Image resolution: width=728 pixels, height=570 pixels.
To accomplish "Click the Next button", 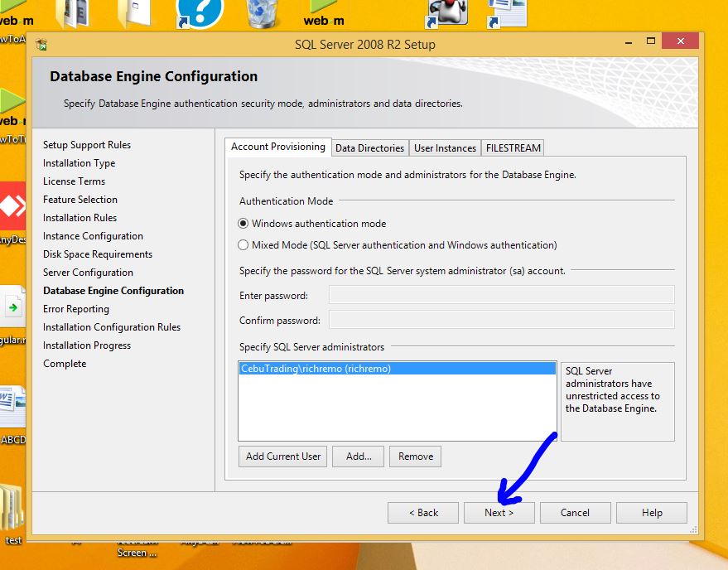I will 499,513.
